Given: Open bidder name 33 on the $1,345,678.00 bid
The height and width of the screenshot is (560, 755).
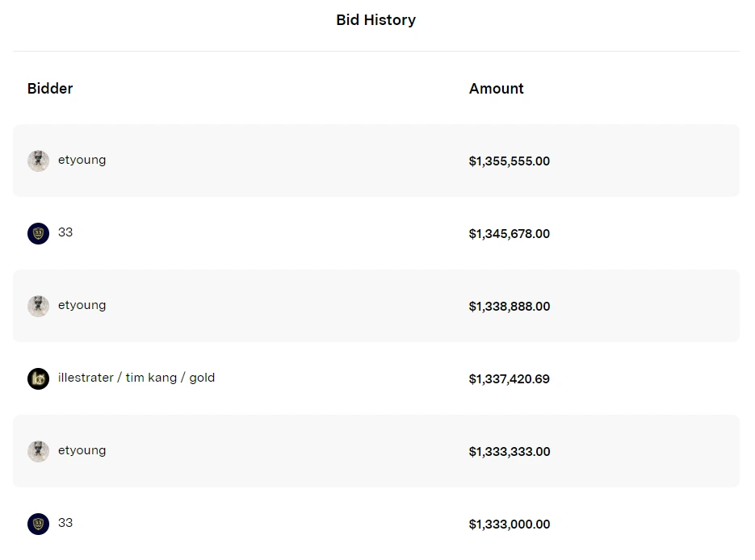Looking at the screenshot, I should (x=65, y=232).
